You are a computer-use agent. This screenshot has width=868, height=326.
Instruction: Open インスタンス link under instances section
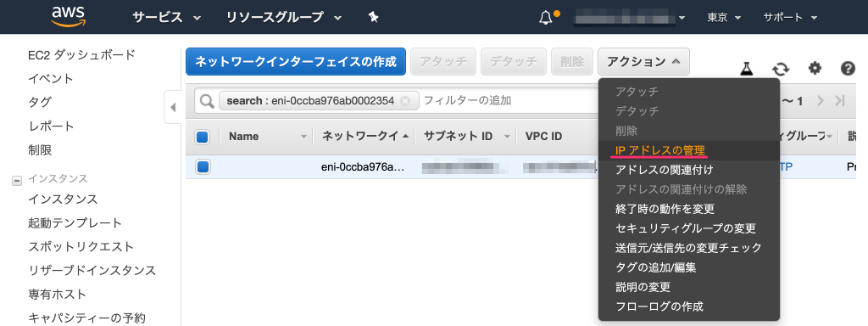click(x=63, y=199)
